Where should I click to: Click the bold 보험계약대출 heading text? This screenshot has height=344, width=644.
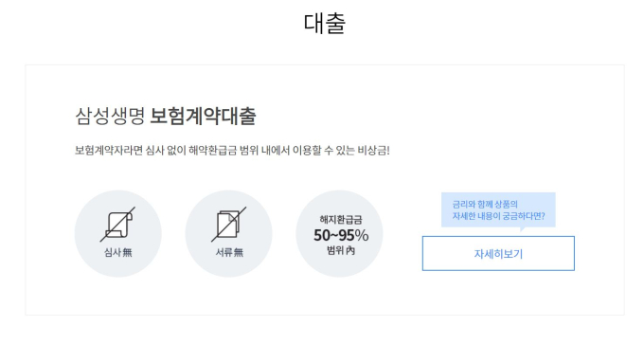(203, 116)
